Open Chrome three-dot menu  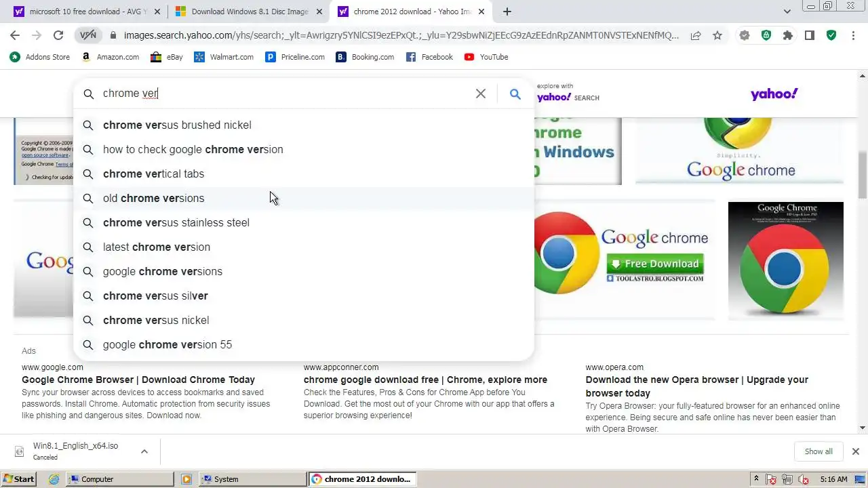click(x=853, y=35)
